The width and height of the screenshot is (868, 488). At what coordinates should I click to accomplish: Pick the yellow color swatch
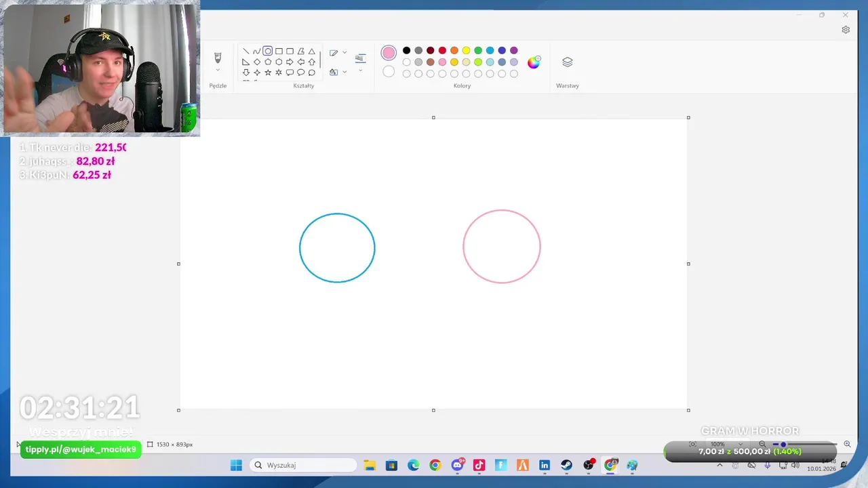466,50
